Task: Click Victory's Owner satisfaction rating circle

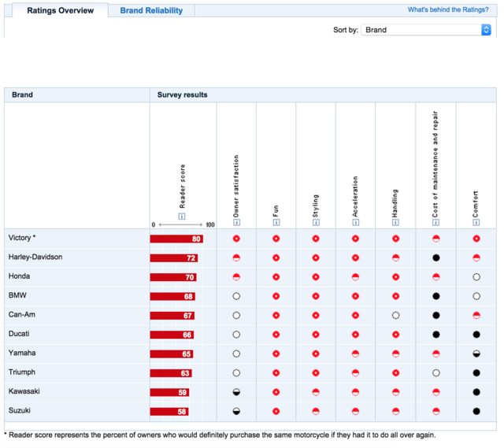Action: click(x=236, y=239)
